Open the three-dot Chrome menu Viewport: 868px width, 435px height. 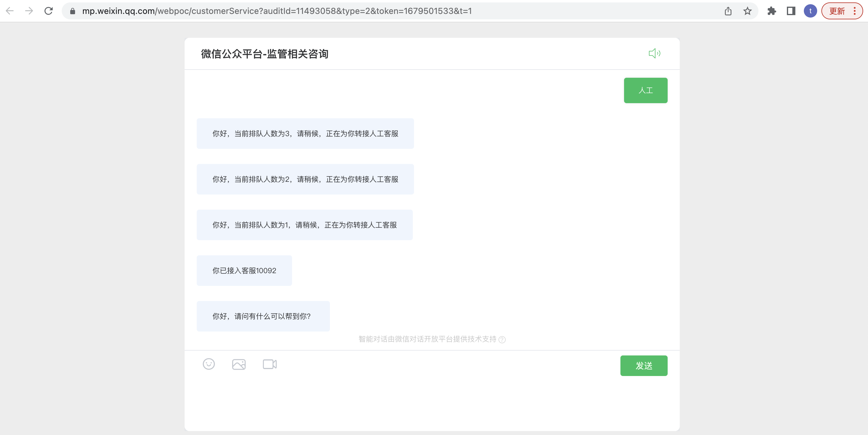point(854,11)
